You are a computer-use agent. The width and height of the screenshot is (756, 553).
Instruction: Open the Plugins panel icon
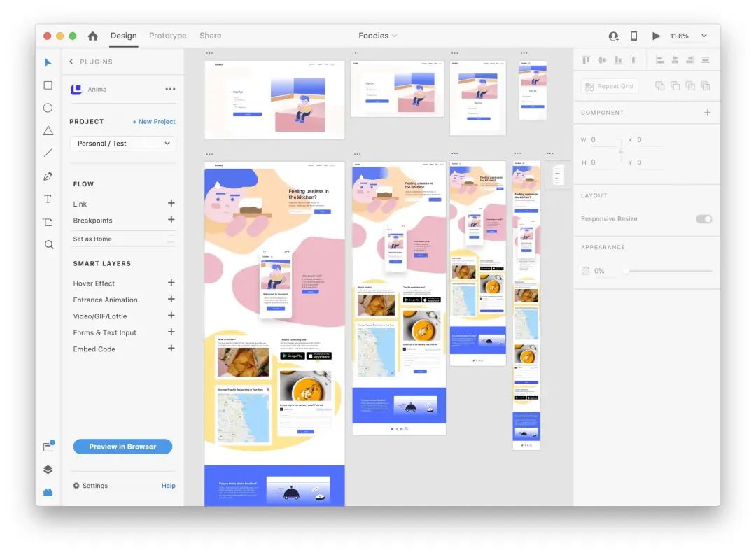(48, 492)
